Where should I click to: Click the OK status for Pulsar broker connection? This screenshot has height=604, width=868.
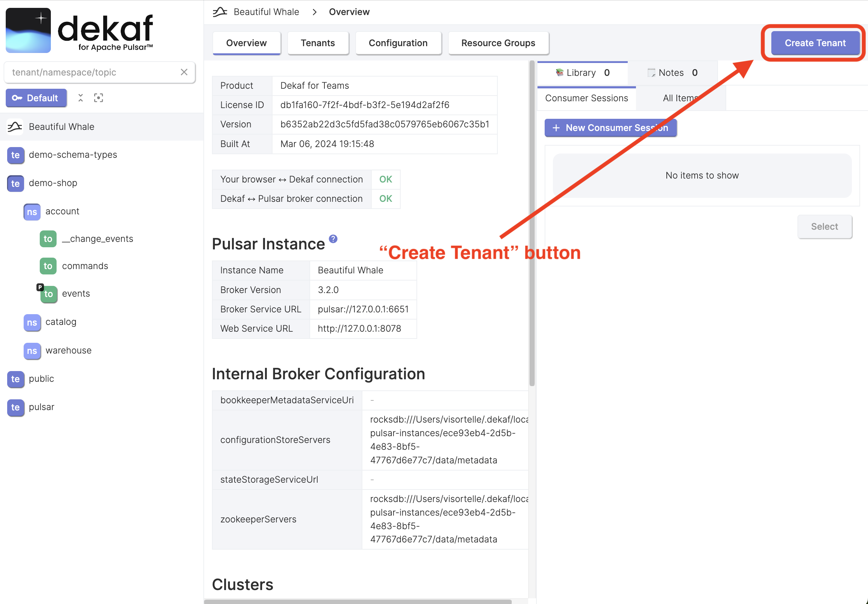pyautogui.click(x=386, y=199)
